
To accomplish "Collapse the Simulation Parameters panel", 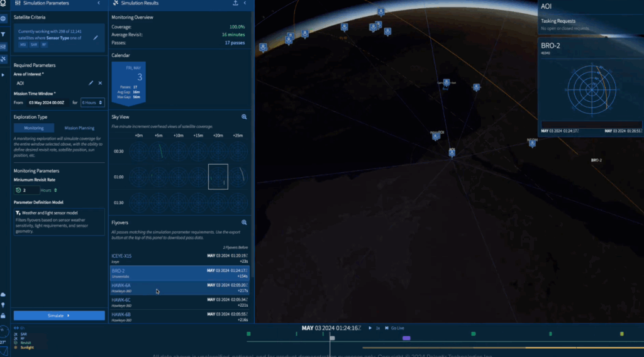I will (x=99, y=3).
